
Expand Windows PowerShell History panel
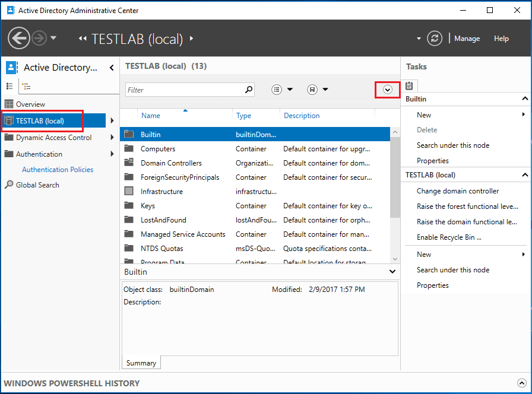tap(521, 383)
